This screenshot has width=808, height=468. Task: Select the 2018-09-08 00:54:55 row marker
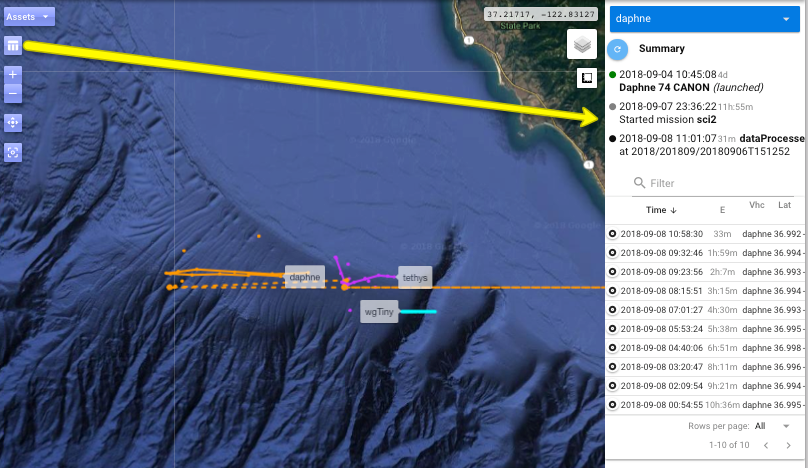point(612,405)
